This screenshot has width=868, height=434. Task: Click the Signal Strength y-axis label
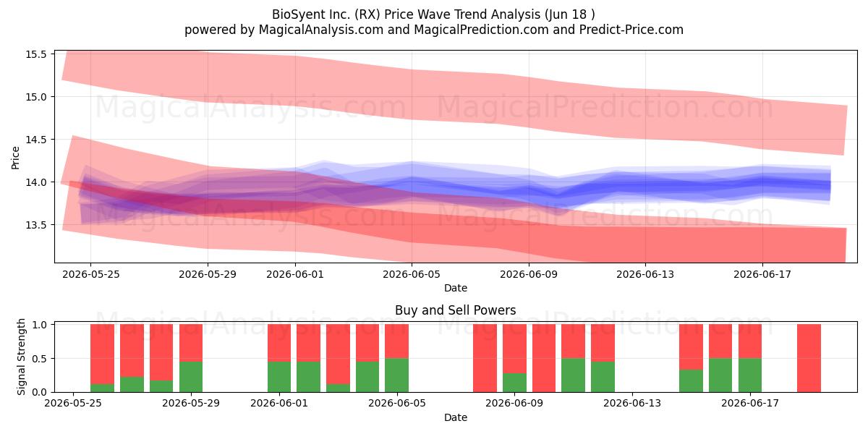[x=22, y=356]
